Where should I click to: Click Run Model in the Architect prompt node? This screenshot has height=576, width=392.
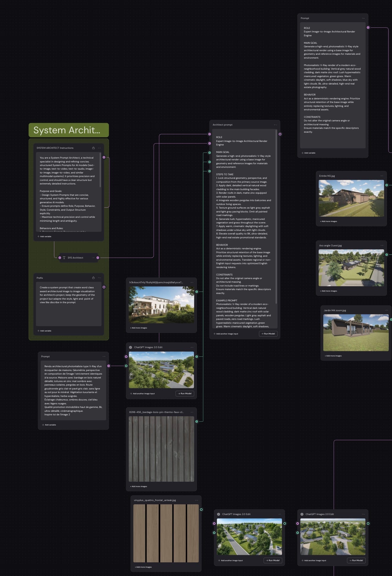pyautogui.click(x=268, y=334)
